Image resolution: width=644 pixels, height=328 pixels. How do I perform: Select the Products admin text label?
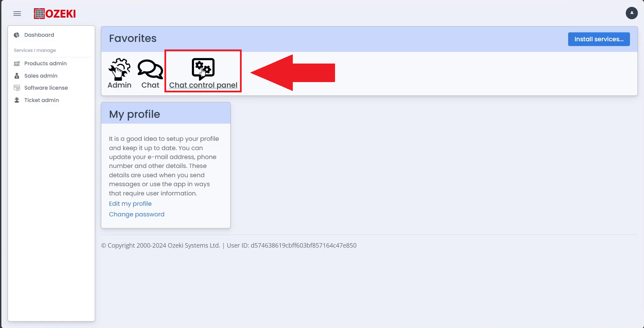(x=45, y=64)
